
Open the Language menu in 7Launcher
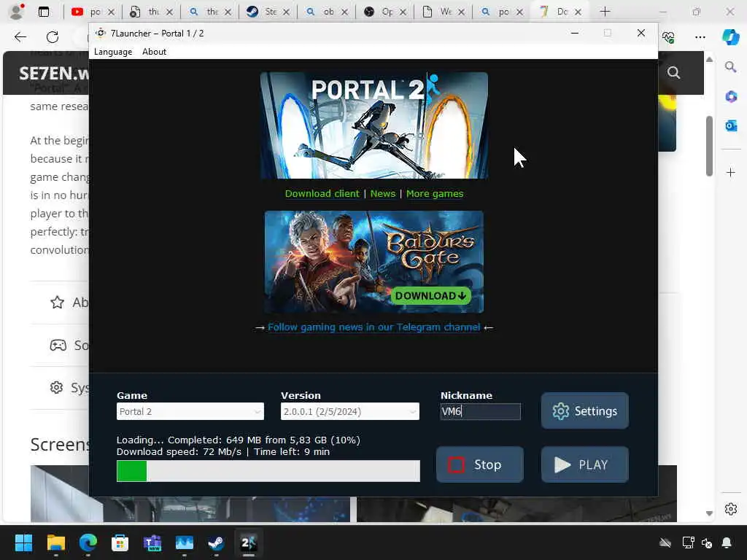point(113,52)
